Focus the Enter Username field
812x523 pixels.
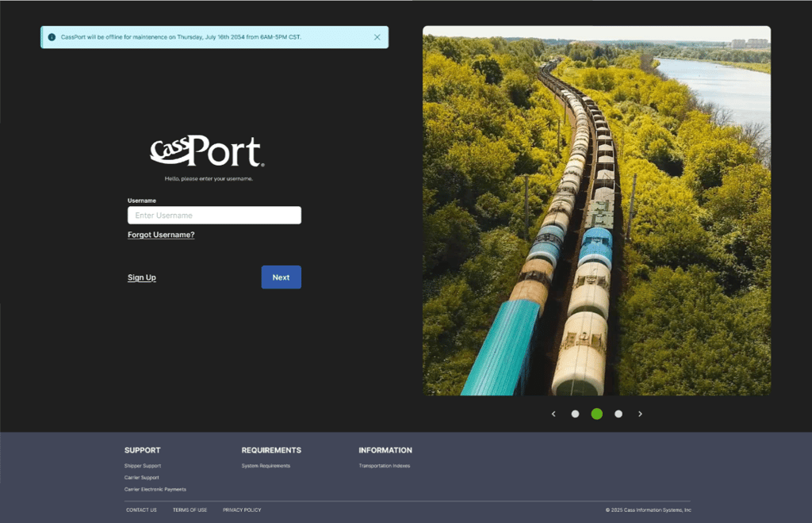click(x=214, y=216)
